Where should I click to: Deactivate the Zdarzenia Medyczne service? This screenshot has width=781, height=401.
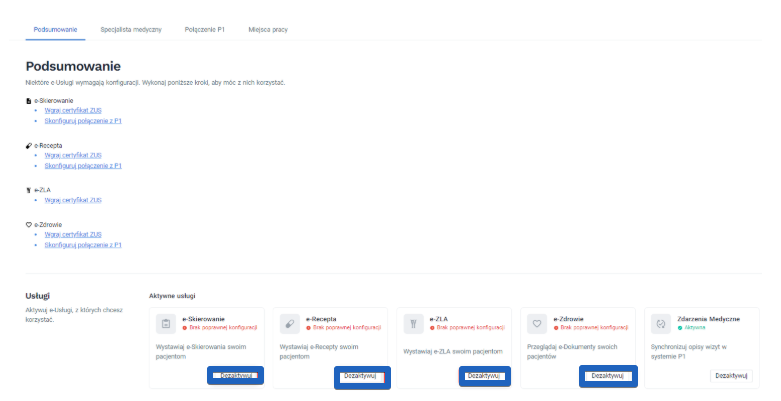[x=731, y=376]
